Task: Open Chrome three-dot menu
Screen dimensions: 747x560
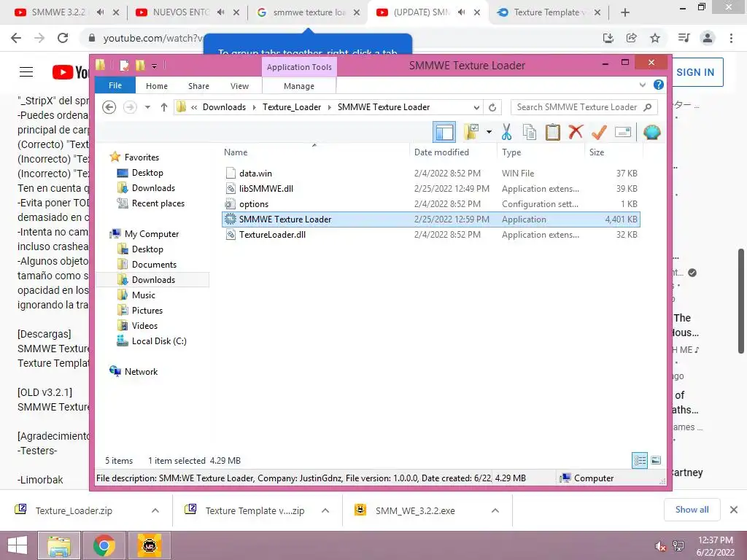Action: [x=731, y=38]
